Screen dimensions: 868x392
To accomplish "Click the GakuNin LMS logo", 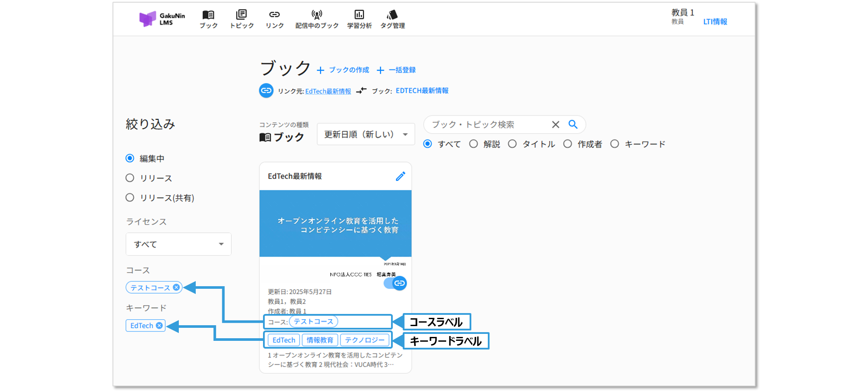I will [161, 19].
